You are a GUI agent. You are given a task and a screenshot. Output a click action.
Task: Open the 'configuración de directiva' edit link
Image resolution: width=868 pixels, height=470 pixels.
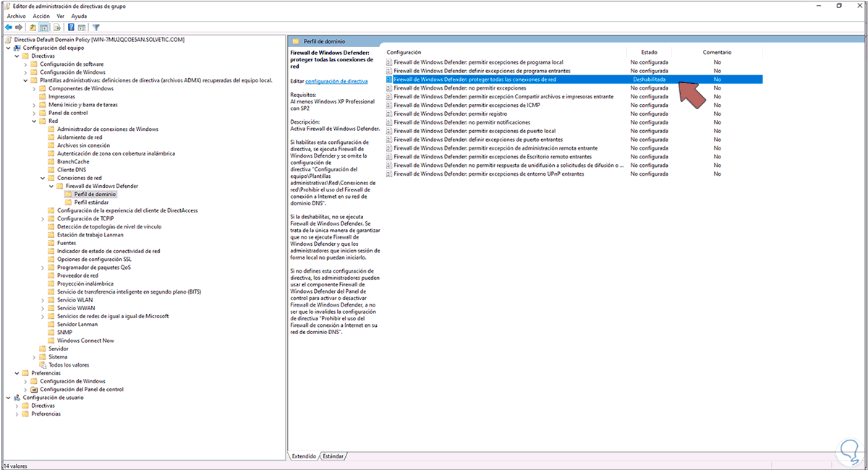tap(336, 81)
